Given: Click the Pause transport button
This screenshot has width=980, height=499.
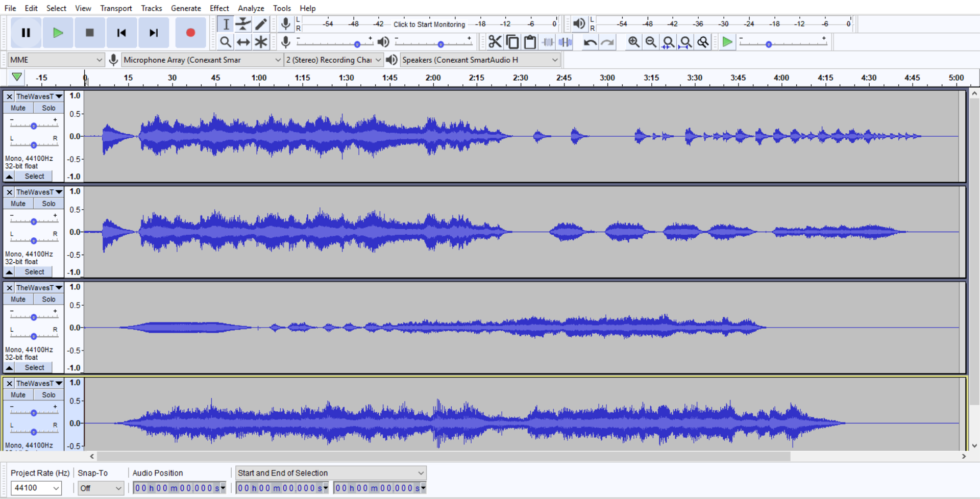Looking at the screenshot, I should pos(26,33).
